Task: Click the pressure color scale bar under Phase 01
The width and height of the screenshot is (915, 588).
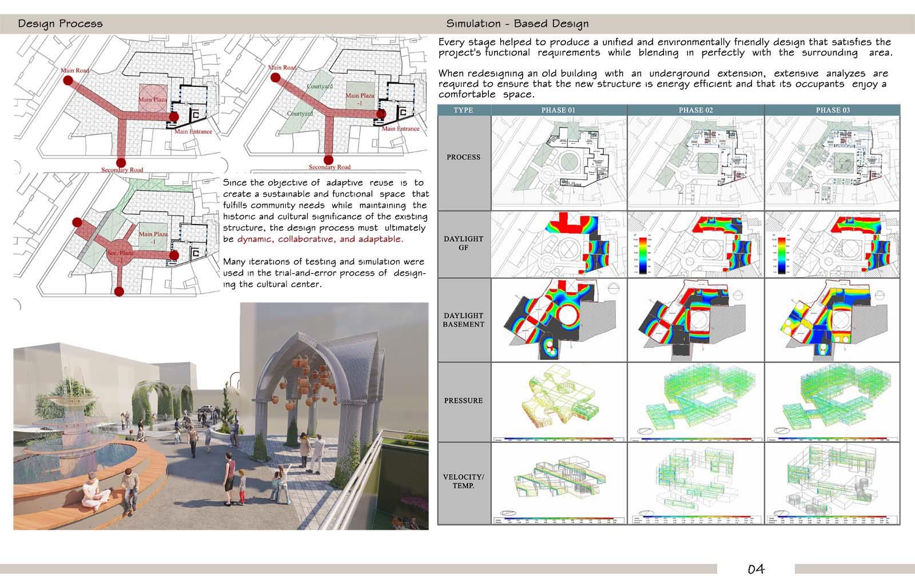Action: 559,439
